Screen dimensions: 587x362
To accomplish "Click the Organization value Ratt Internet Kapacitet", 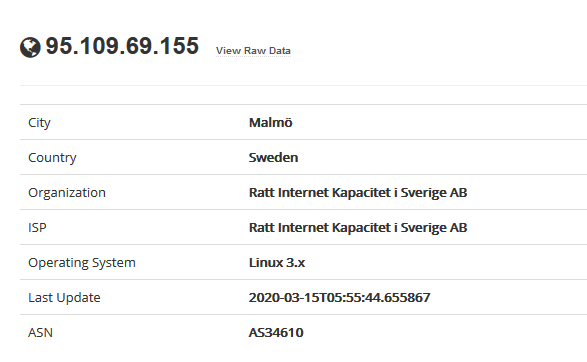I will click(358, 192).
